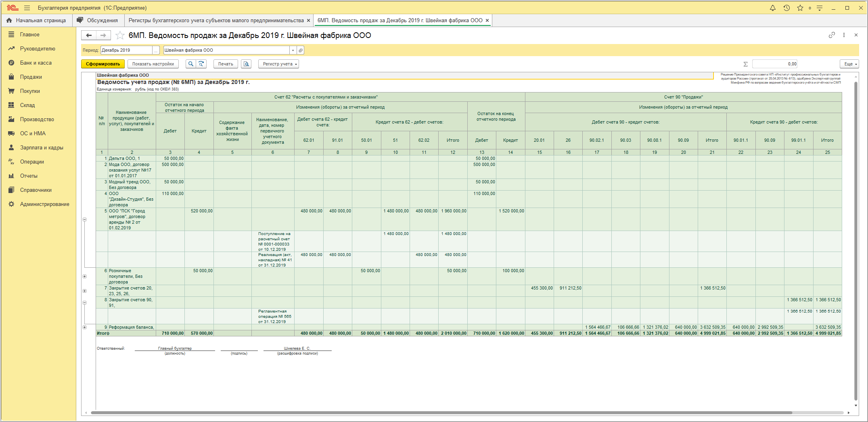Click the Отчеты chart icon
Image resolution: width=868 pixels, height=422 pixels.
tap(11, 176)
